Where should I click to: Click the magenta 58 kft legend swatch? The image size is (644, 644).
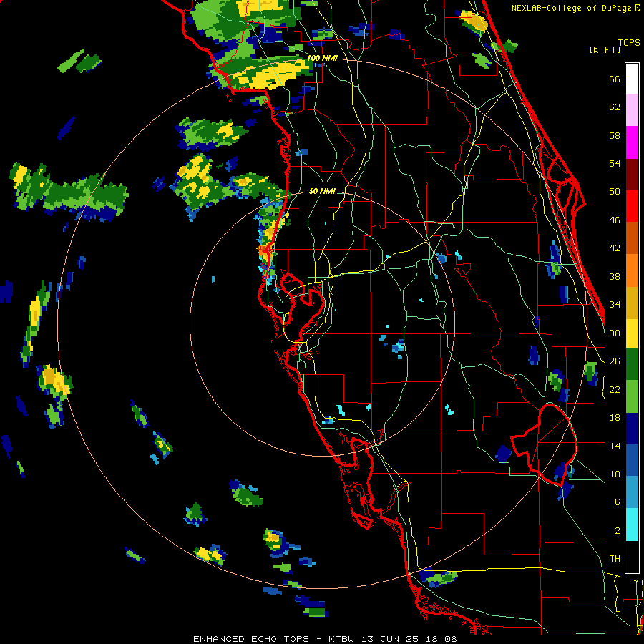[x=632, y=142]
